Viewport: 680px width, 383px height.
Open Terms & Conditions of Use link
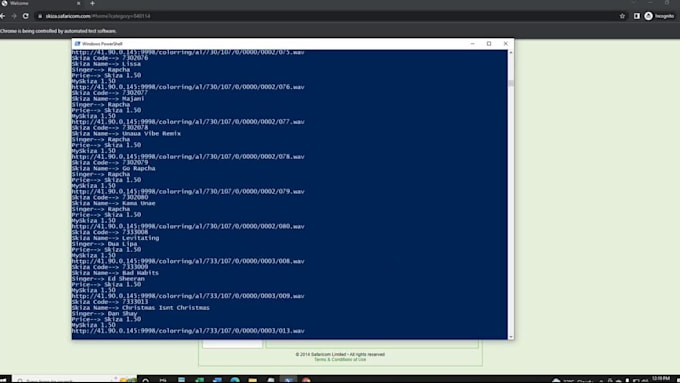pyautogui.click(x=340, y=360)
